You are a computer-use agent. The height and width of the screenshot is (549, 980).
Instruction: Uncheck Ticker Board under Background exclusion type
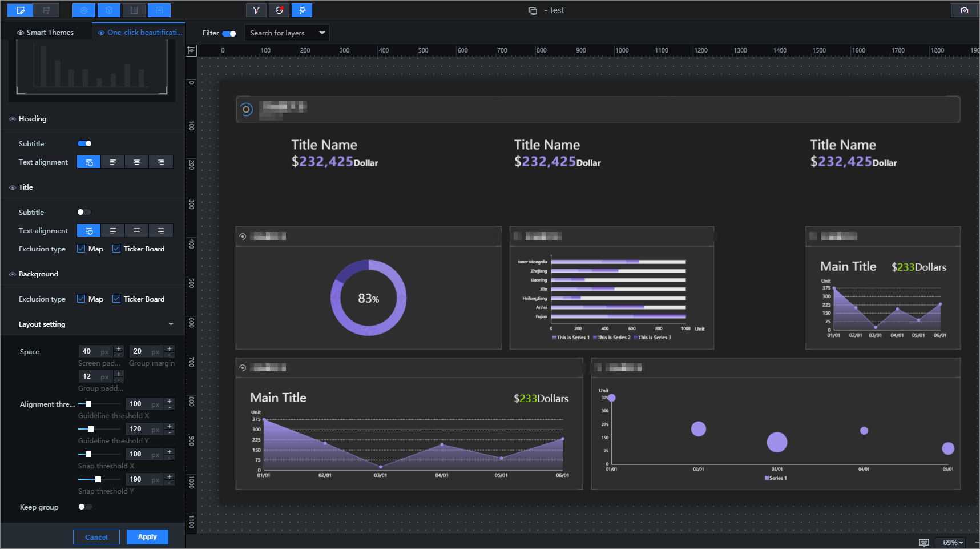[116, 299]
